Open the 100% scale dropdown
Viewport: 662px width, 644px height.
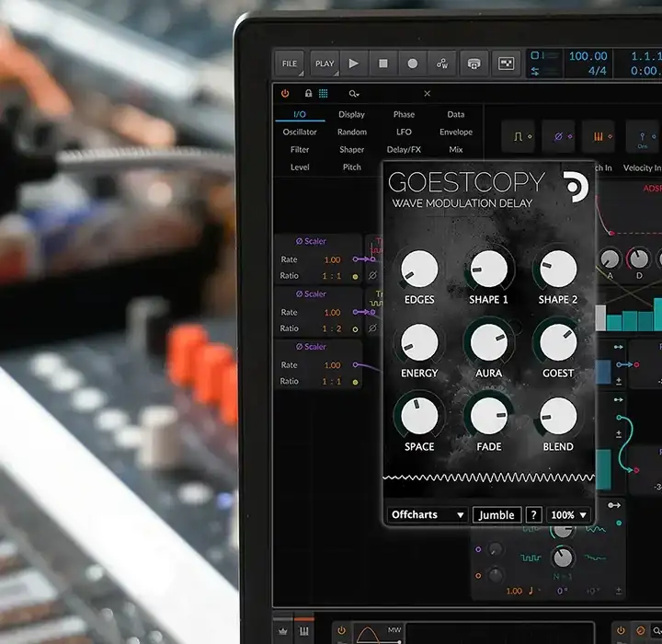pyautogui.click(x=568, y=514)
